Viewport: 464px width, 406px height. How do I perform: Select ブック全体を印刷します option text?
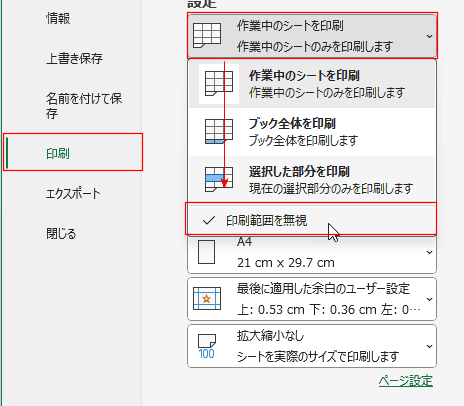(303, 141)
